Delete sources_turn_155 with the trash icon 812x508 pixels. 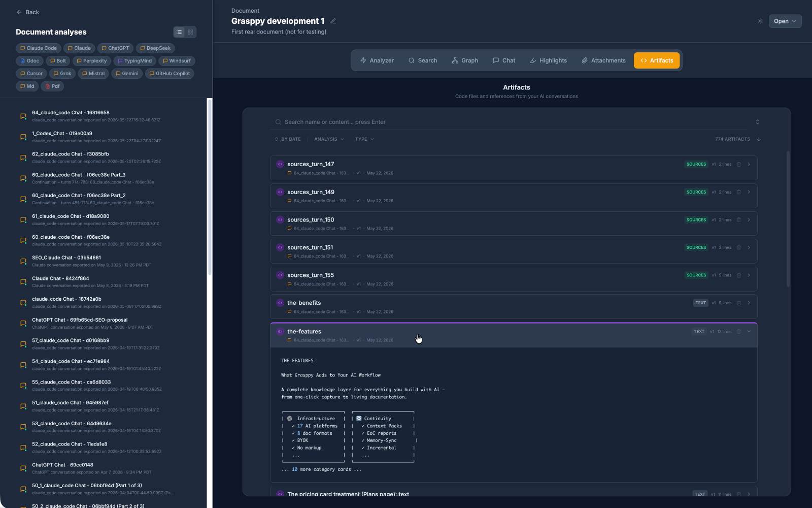738,275
